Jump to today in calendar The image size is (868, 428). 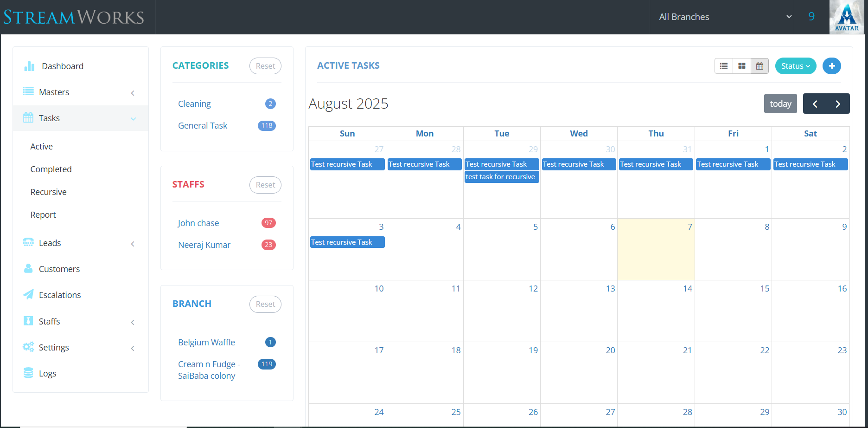point(780,104)
